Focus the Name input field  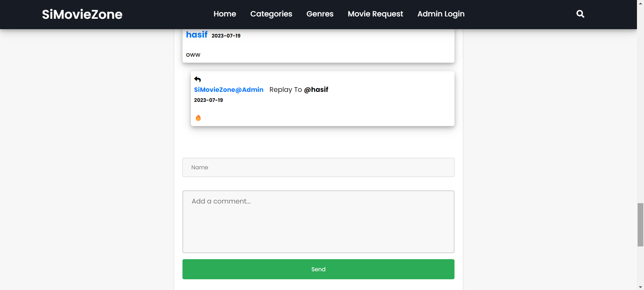[x=318, y=167]
